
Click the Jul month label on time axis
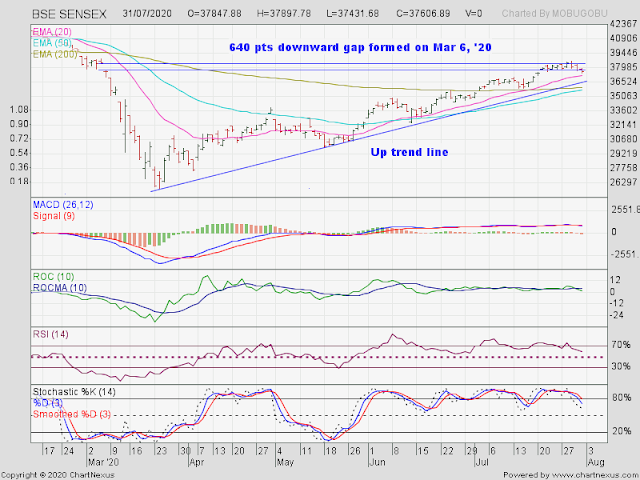click(482, 462)
